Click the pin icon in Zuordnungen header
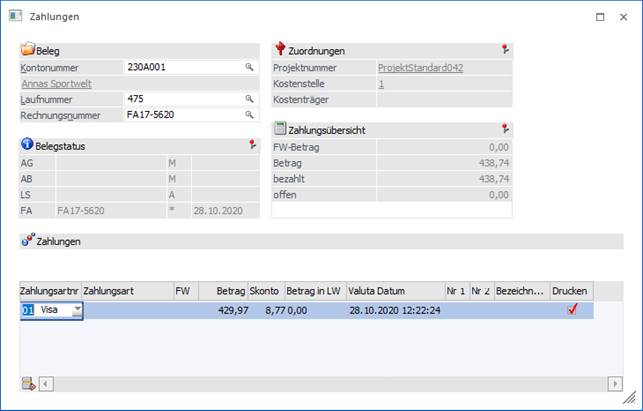The image size is (643, 411). click(505, 49)
